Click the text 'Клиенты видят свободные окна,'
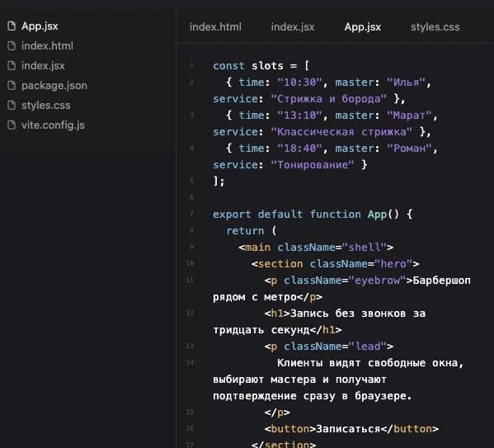The width and height of the screenshot is (494, 448). (x=370, y=363)
